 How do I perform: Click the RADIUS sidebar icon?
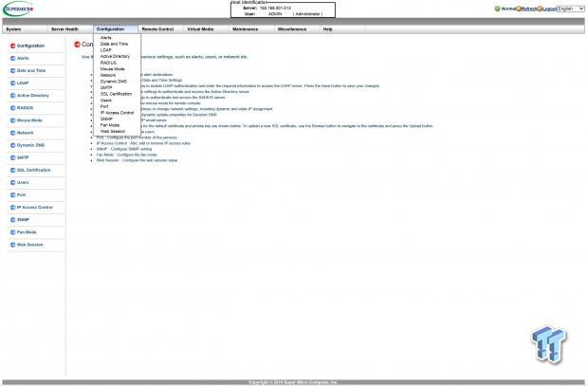click(12, 108)
